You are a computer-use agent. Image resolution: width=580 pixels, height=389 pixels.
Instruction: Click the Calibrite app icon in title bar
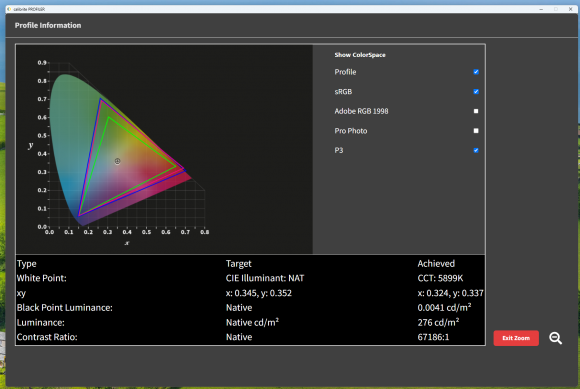[x=9, y=9]
